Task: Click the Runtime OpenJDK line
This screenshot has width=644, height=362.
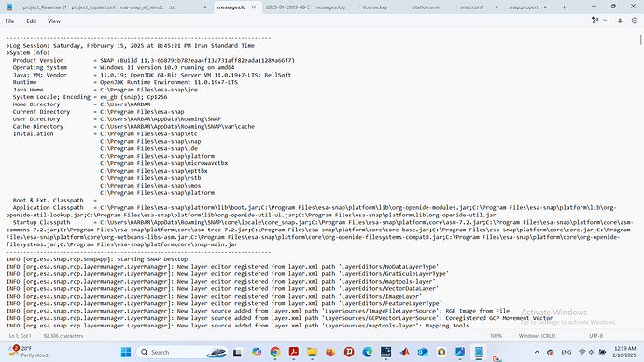Action: point(125,82)
